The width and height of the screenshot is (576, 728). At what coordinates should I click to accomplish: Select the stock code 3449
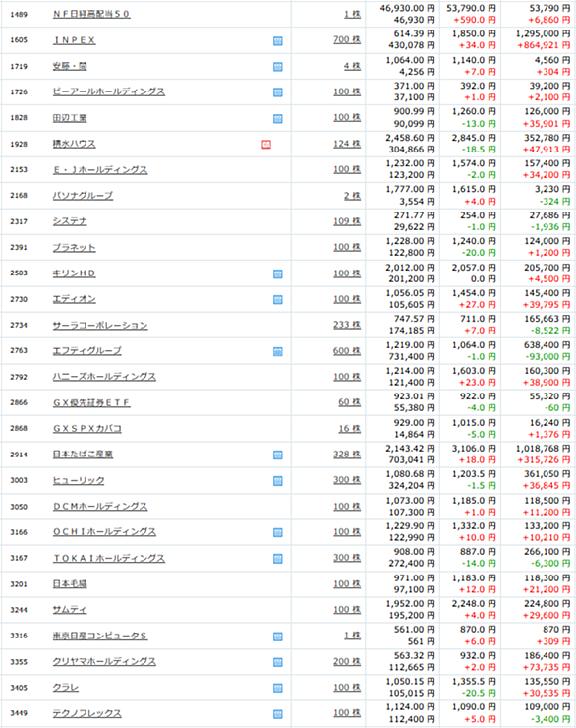coord(19,713)
